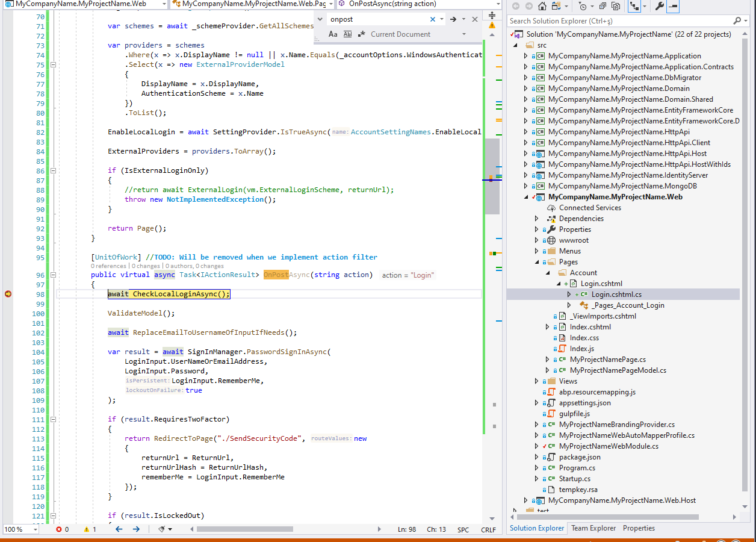The width and height of the screenshot is (756, 542).
Task: Expand the MyCompanyName.MyProjectName.Domain project
Action: click(525, 88)
